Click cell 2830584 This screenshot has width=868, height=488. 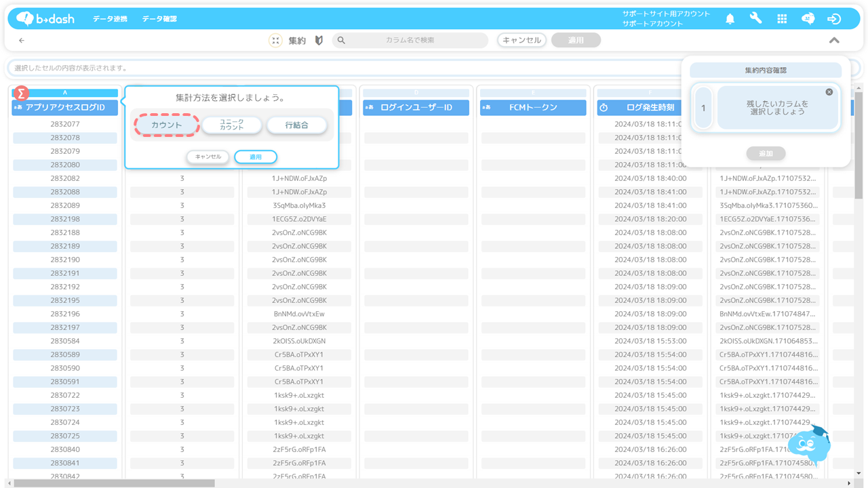point(65,341)
